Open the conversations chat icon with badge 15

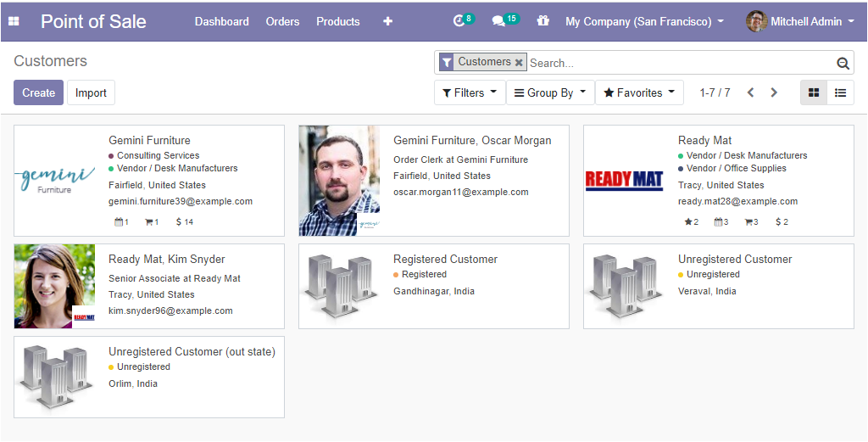(x=498, y=21)
